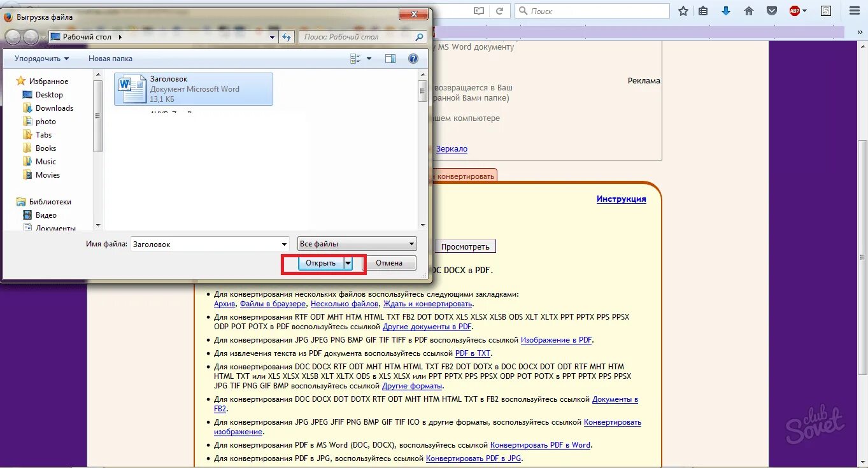
Task: Open the Видео library in sidebar
Action: 40,215
